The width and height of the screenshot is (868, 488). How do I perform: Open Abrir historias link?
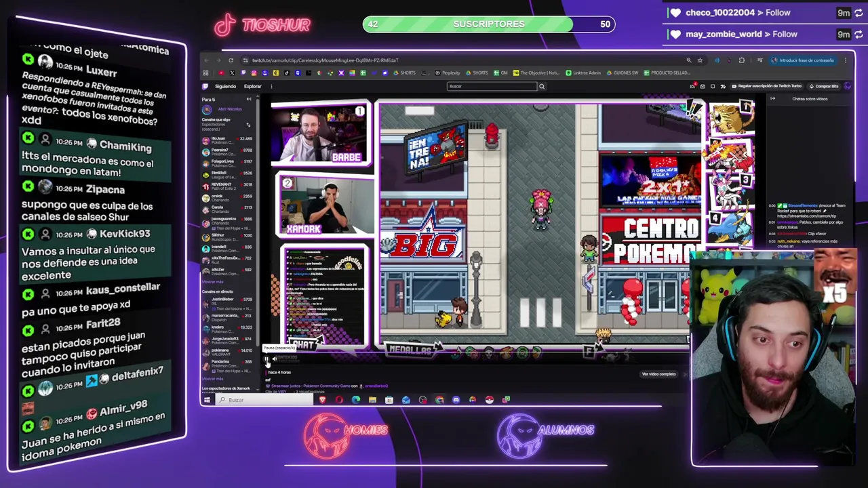point(230,109)
